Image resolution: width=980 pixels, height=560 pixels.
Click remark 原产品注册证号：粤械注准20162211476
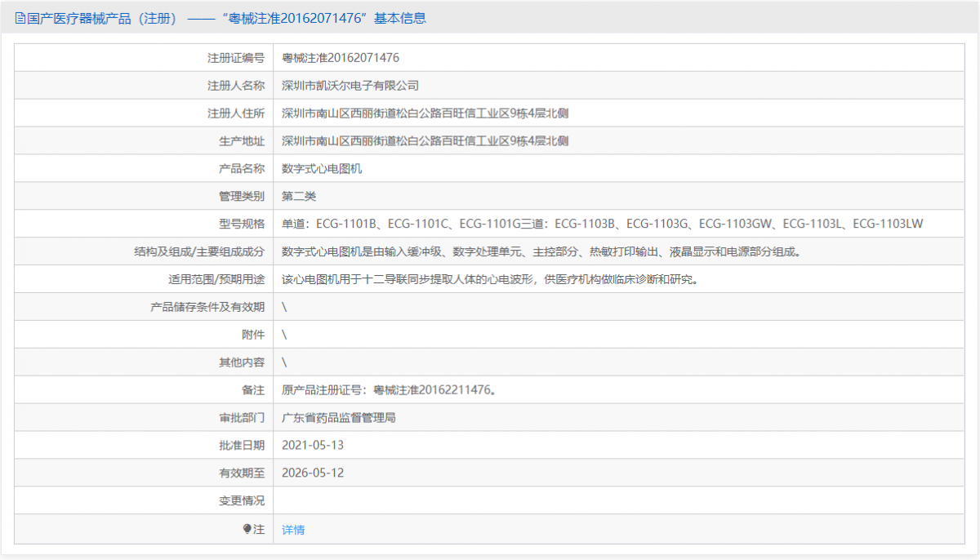coord(389,391)
